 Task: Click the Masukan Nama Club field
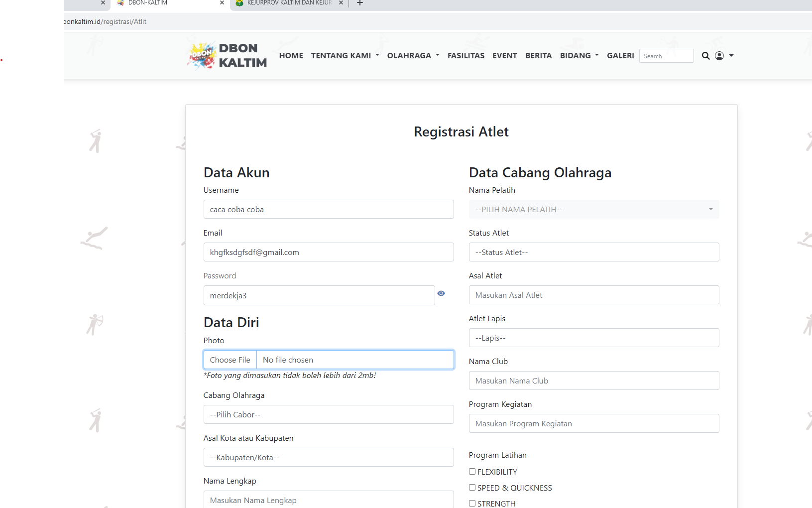(593, 381)
